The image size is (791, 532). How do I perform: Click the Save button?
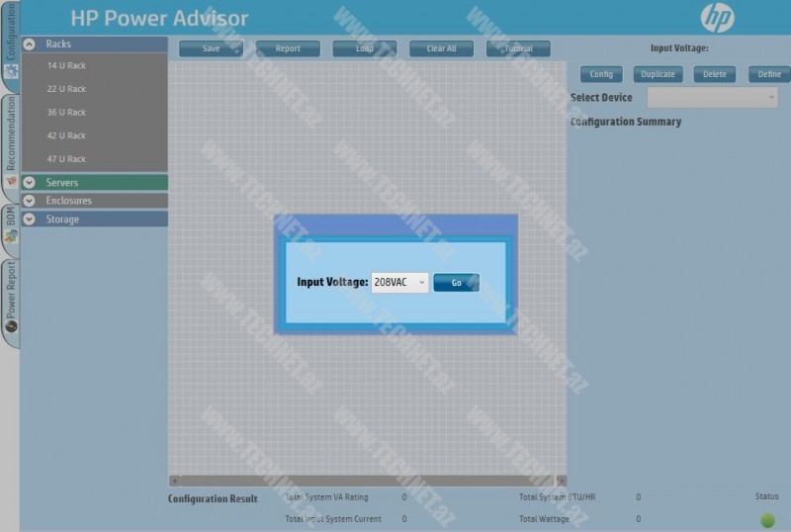click(211, 48)
